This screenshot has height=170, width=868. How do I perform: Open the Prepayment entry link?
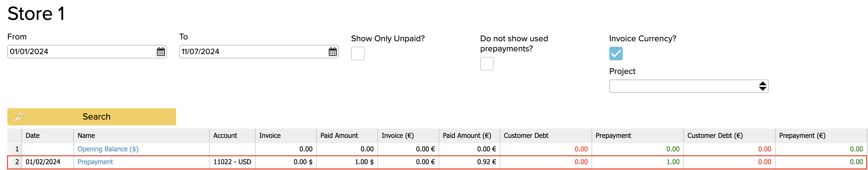pyautogui.click(x=95, y=162)
